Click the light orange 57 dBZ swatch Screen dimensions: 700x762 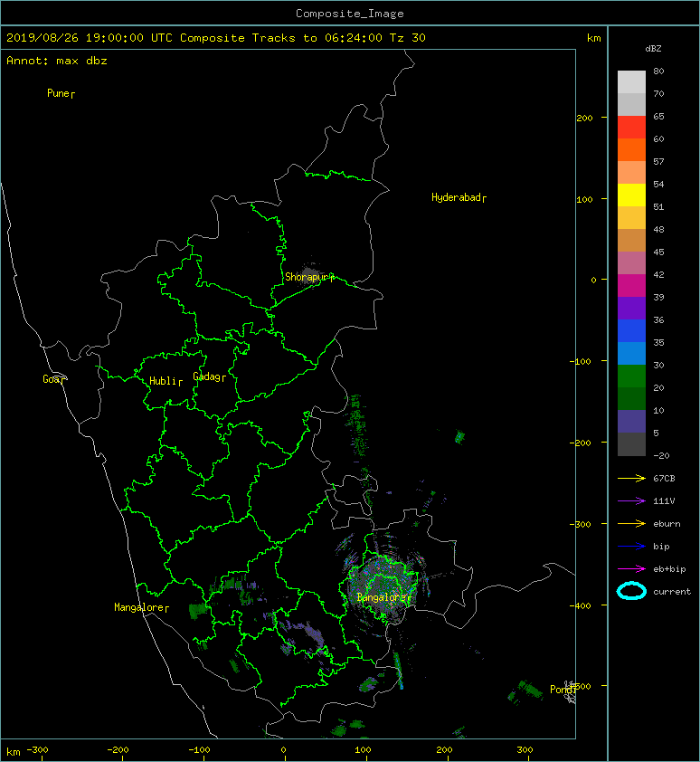click(x=631, y=172)
